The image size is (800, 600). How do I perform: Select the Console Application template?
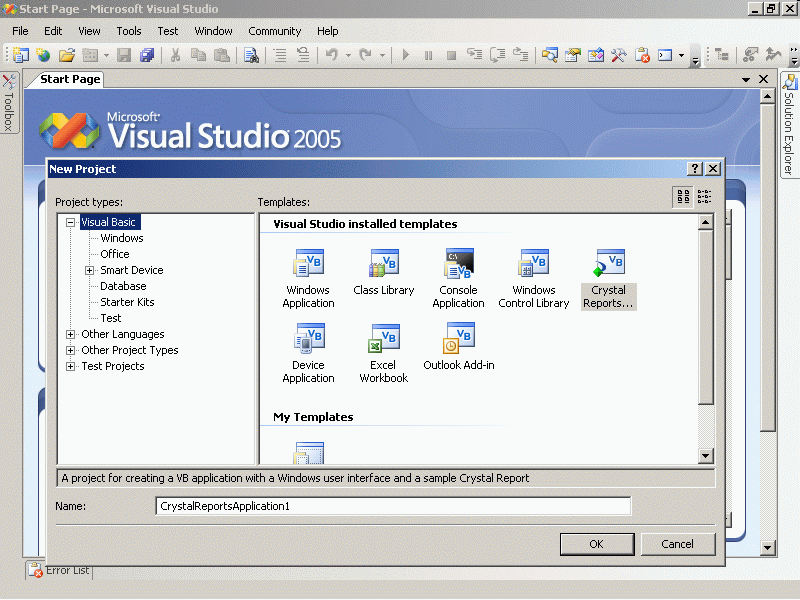tap(458, 279)
